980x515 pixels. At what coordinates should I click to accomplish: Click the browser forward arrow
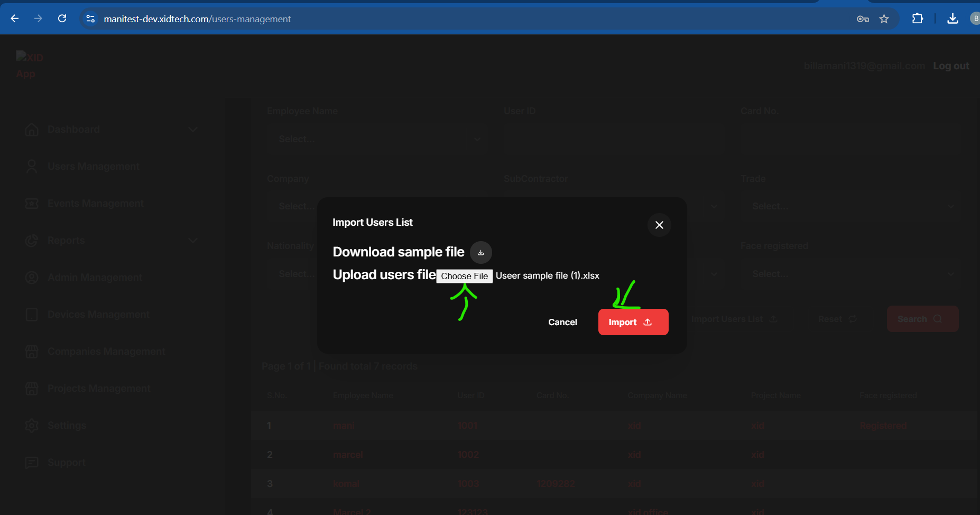pos(38,19)
